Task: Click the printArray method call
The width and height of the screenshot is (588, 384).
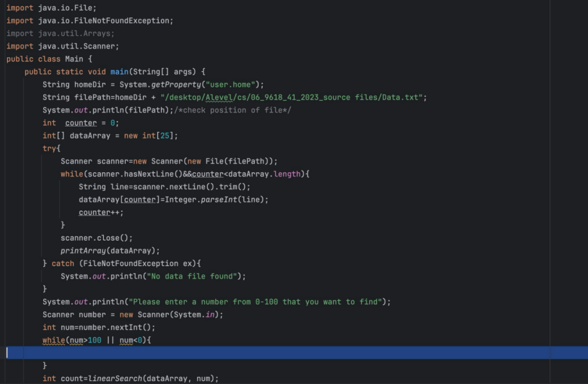Action: (x=83, y=251)
